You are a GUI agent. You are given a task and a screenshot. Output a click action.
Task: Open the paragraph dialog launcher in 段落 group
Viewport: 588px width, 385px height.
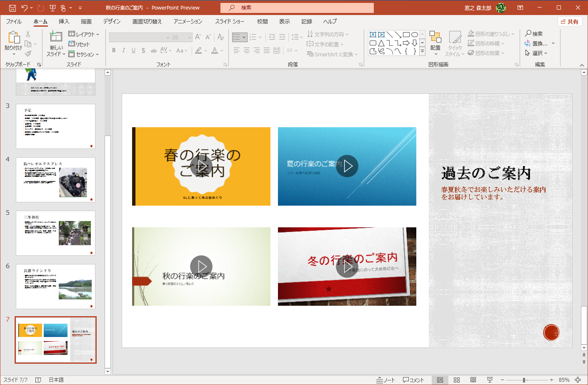point(361,65)
